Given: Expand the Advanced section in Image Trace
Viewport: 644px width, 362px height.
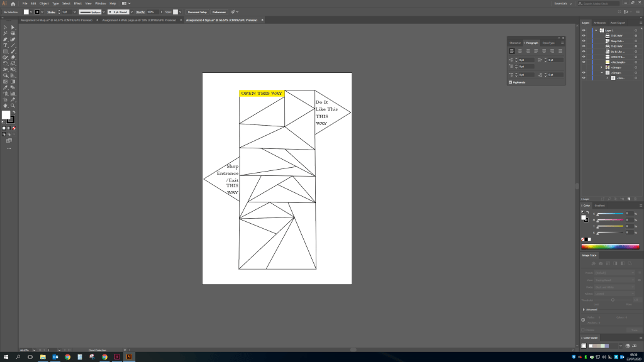Looking at the screenshot, I should tap(584, 309).
